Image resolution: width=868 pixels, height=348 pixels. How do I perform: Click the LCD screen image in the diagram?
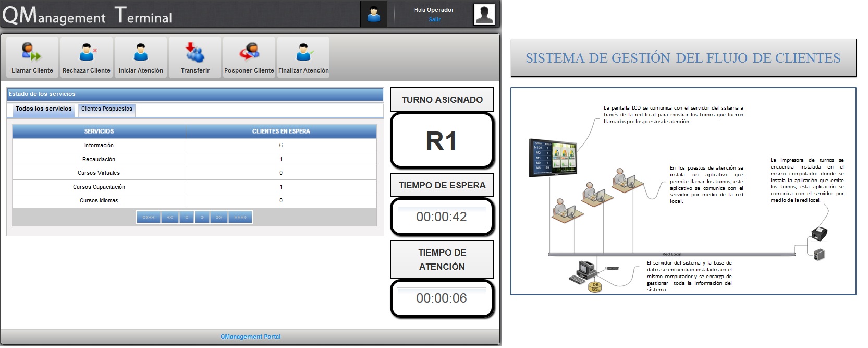coord(554,157)
